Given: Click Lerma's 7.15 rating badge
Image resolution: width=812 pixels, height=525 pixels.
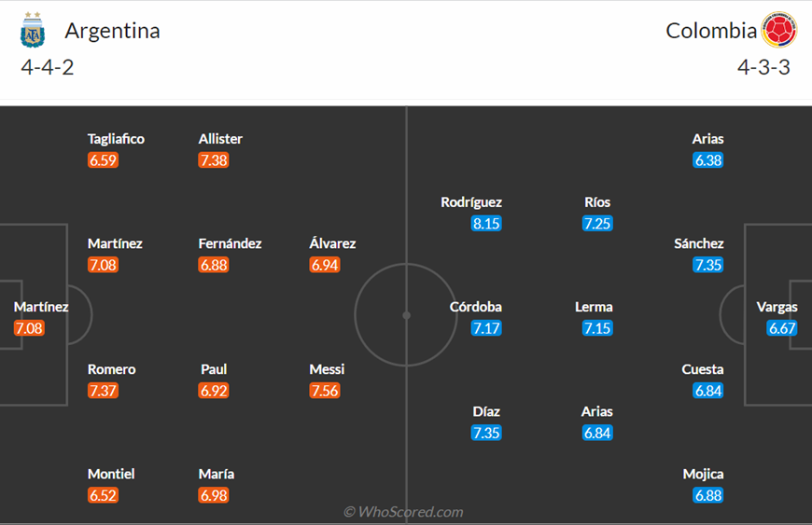Looking at the screenshot, I should 597,328.
